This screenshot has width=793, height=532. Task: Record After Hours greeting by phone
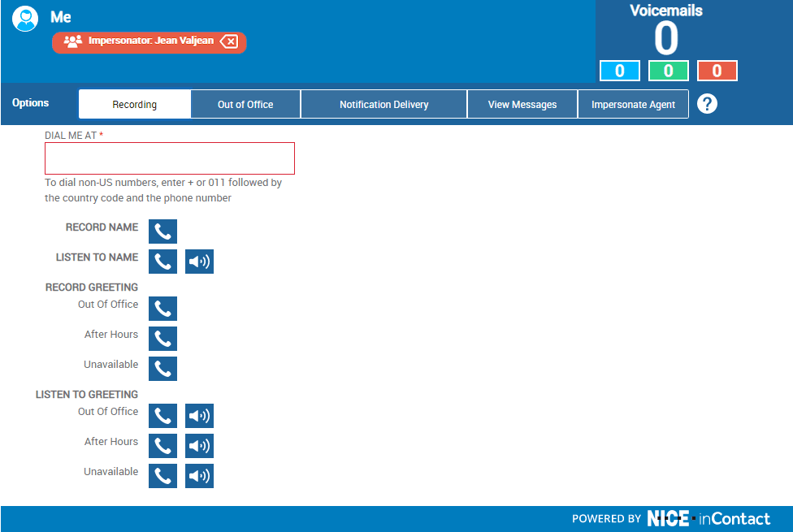tap(162, 339)
